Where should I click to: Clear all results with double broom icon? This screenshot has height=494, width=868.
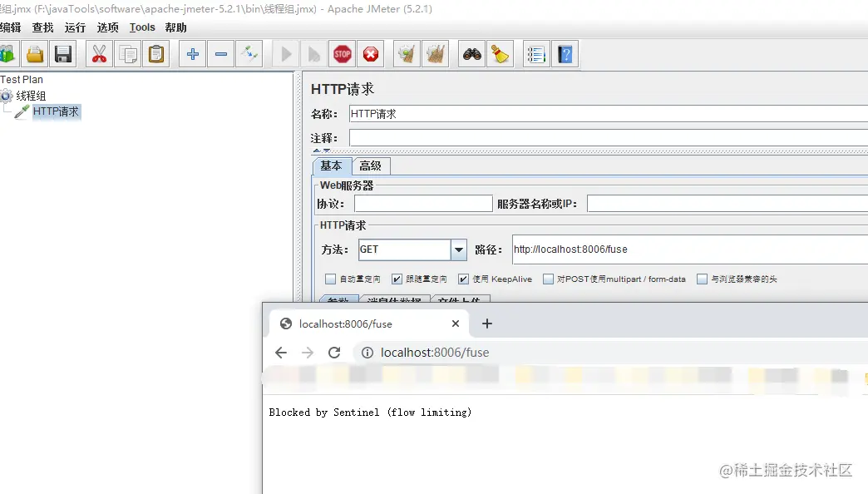point(435,54)
